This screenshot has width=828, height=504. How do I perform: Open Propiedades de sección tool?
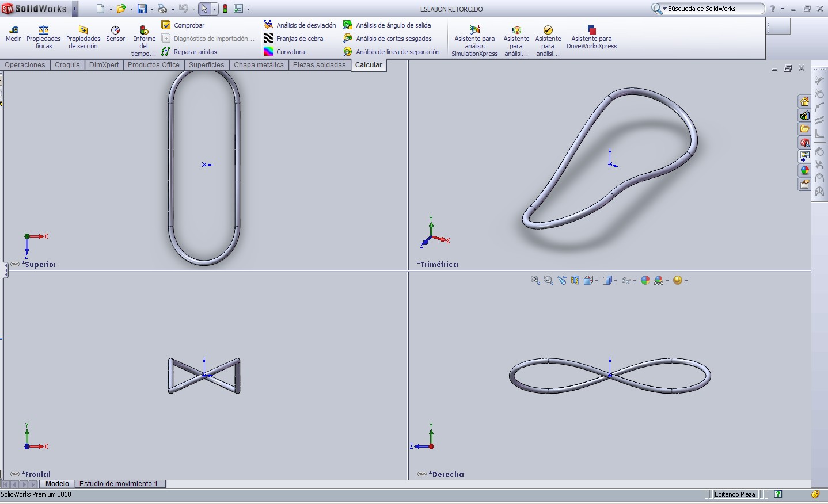tap(83, 37)
